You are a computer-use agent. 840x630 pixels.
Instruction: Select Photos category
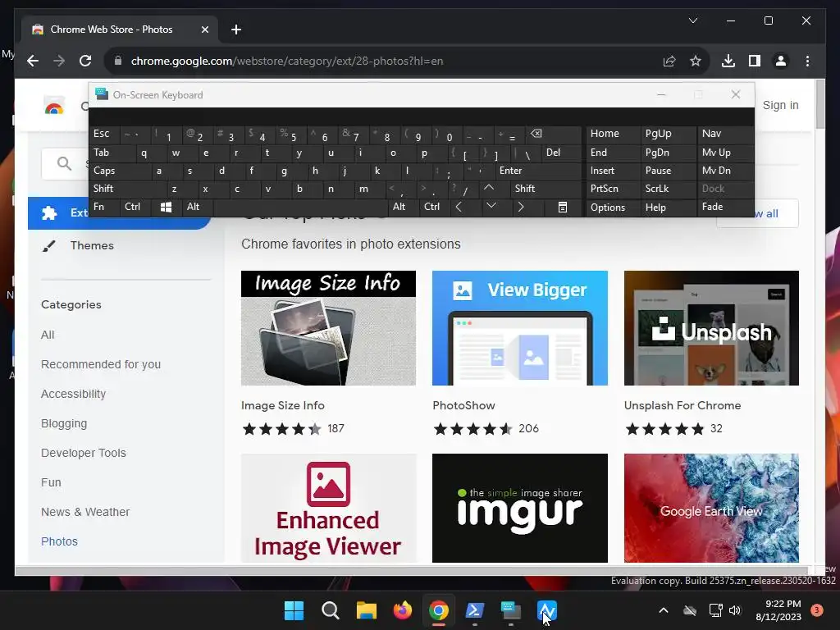point(59,541)
